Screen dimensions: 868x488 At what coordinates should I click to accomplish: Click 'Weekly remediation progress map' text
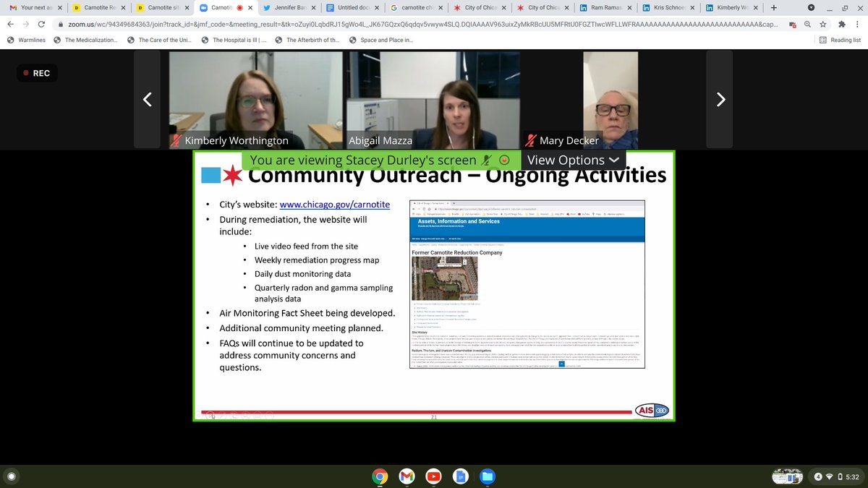point(316,260)
